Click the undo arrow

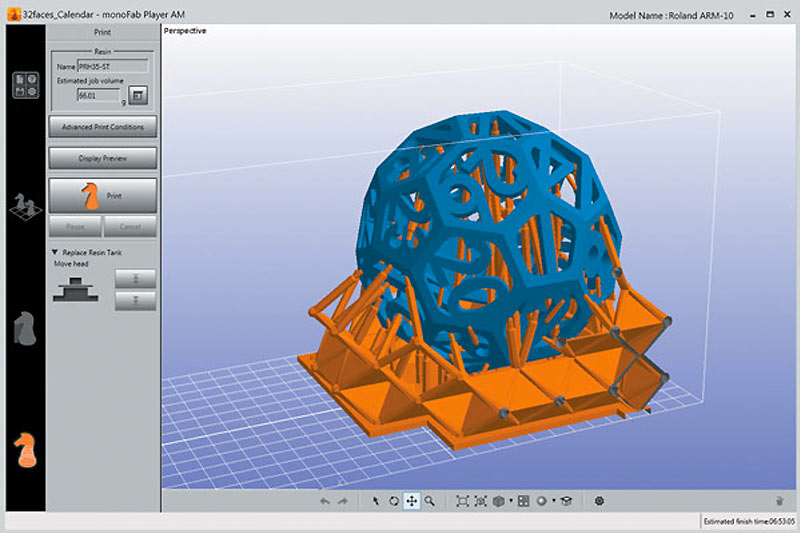coord(325,500)
